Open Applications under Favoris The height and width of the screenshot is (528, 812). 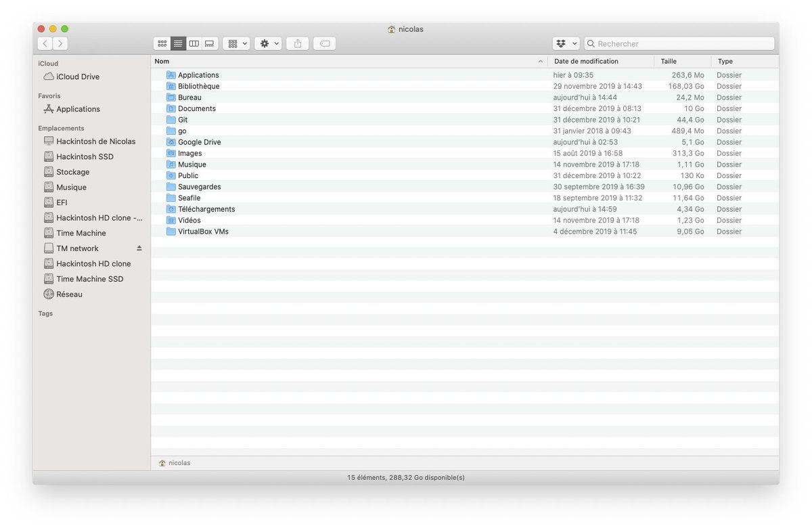pos(78,109)
